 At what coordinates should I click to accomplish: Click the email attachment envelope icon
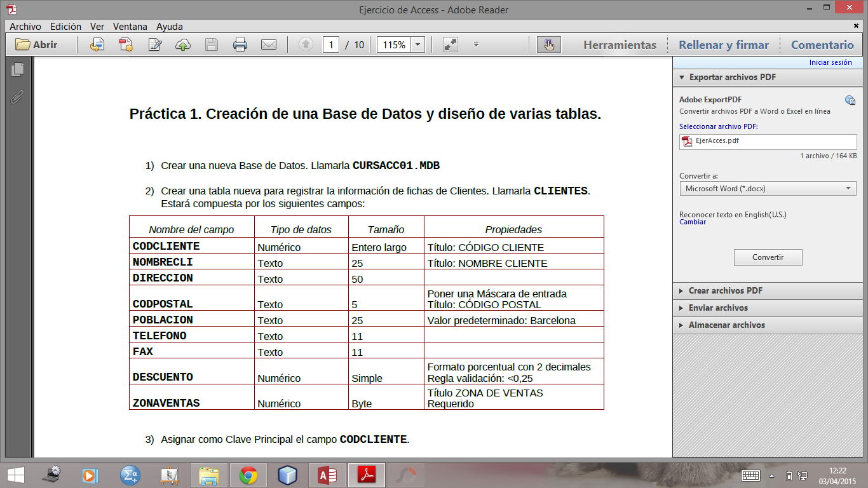coord(269,44)
